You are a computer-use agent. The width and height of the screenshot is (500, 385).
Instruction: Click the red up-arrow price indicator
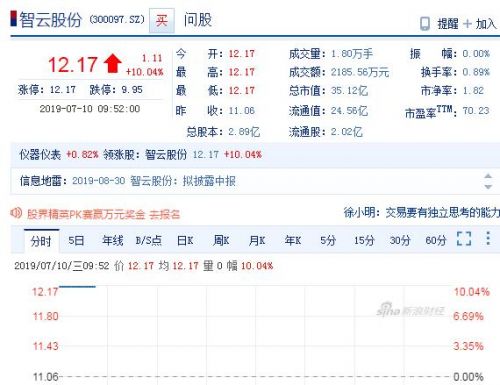coord(113,63)
